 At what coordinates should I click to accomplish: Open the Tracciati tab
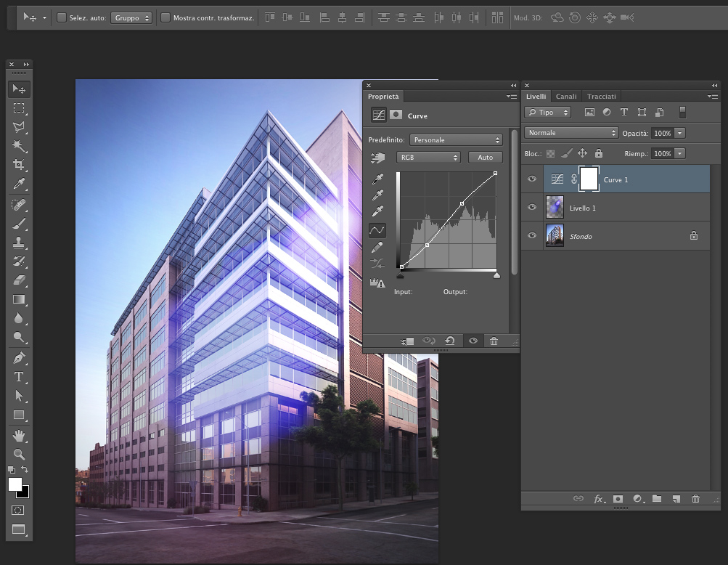601,96
